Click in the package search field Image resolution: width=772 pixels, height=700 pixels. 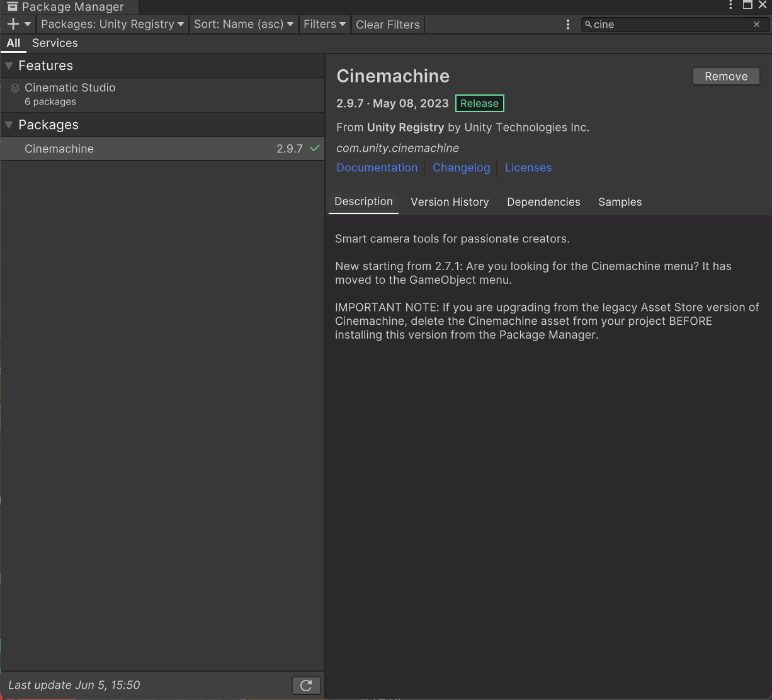coord(671,25)
